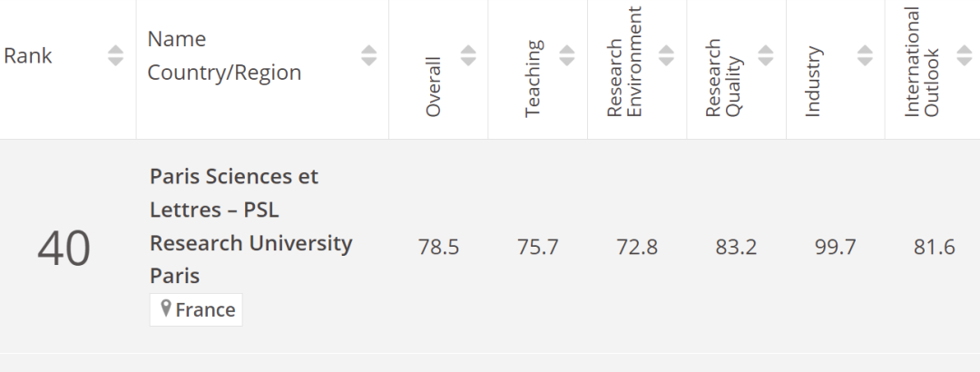
Task: Select the Industry column header label
Action: 812,82
